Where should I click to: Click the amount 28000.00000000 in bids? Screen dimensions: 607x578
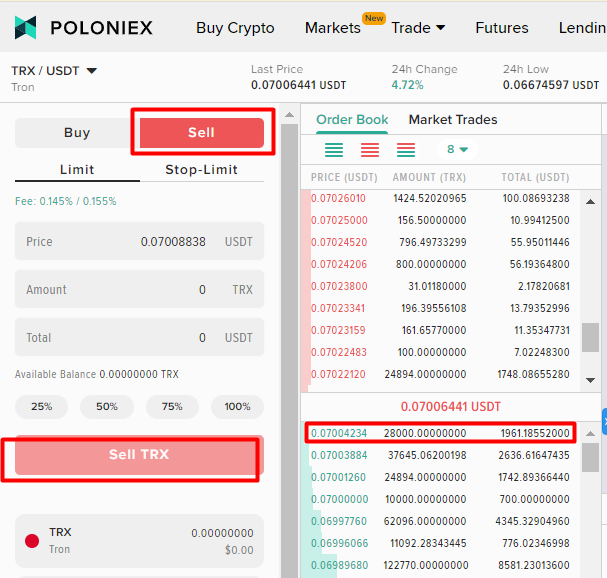point(425,433)
